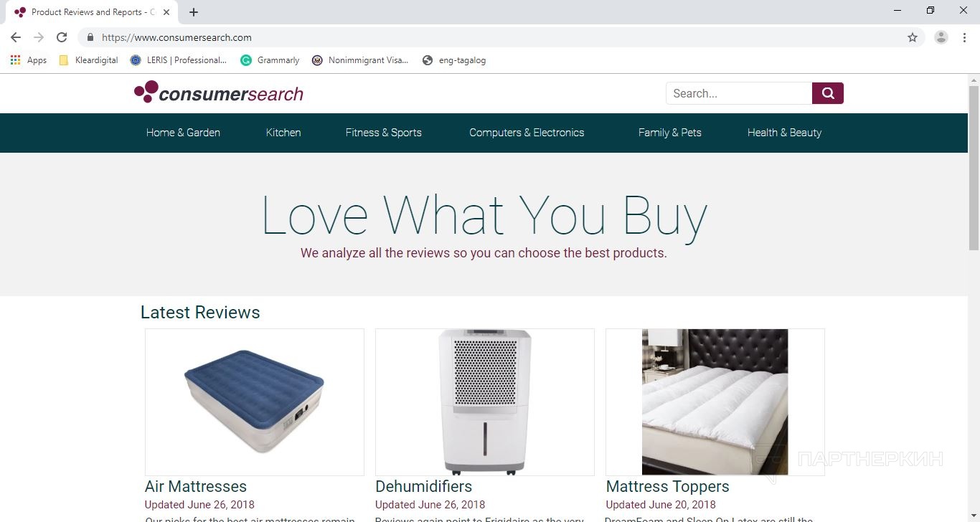
Task: Click the Mattress Toppers product image
Action: (715, 402)
